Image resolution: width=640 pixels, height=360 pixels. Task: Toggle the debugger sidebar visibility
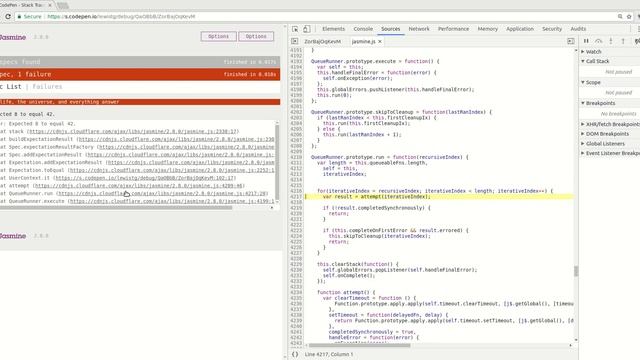pyautogui.click(x=571, y=41)
